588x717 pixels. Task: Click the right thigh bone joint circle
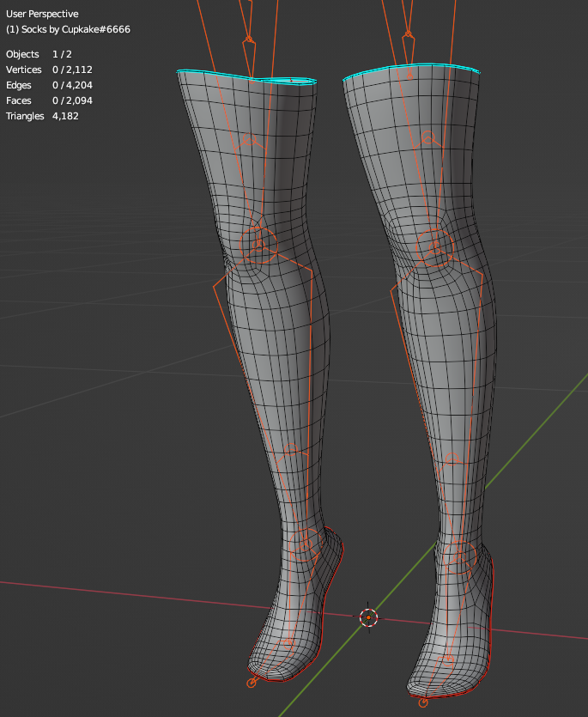coord(427,137)
